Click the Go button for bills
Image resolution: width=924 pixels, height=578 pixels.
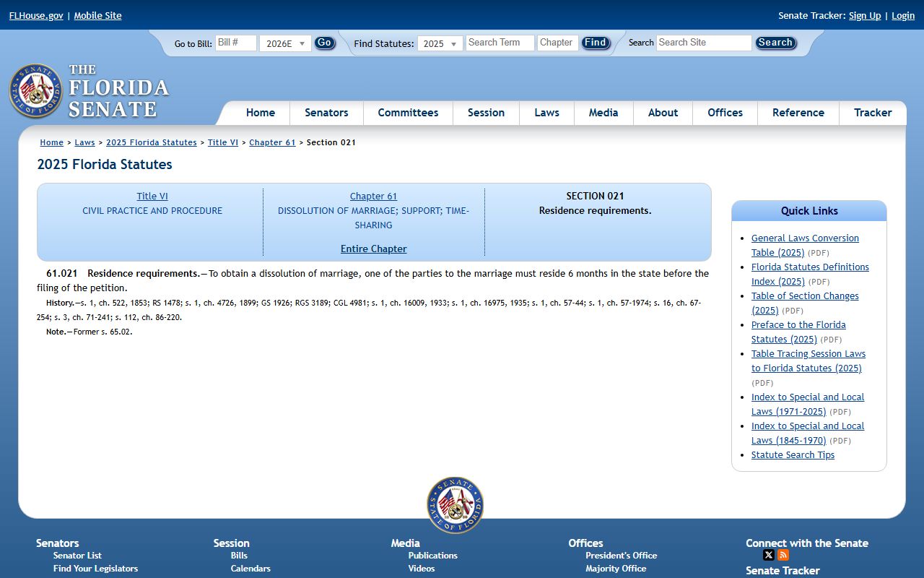click(x=325, y=43)
